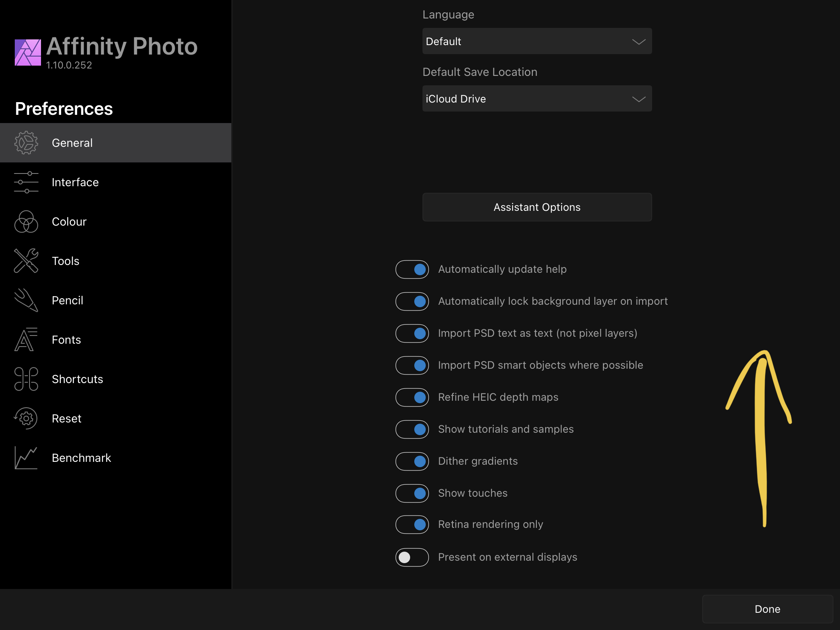Select the Pencil preferences label
This screenshot has width=840, height=630.
coord(68,300)
